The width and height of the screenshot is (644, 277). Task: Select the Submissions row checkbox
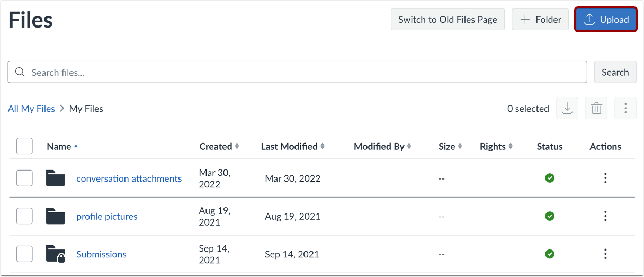[24, 254]
